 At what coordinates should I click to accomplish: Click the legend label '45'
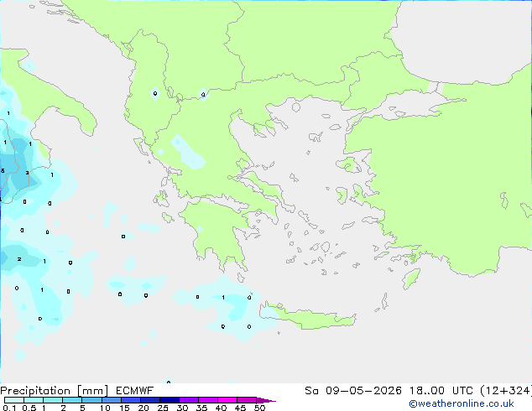240,408
